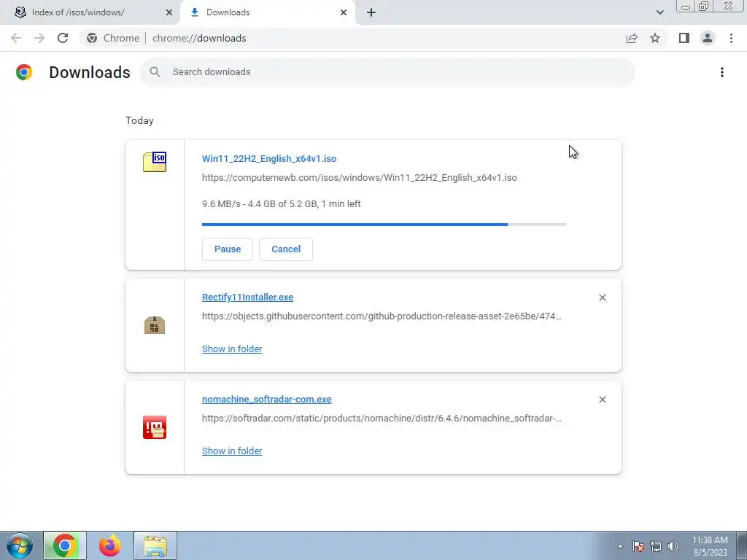Select the Downloads tab

[267, 12]
